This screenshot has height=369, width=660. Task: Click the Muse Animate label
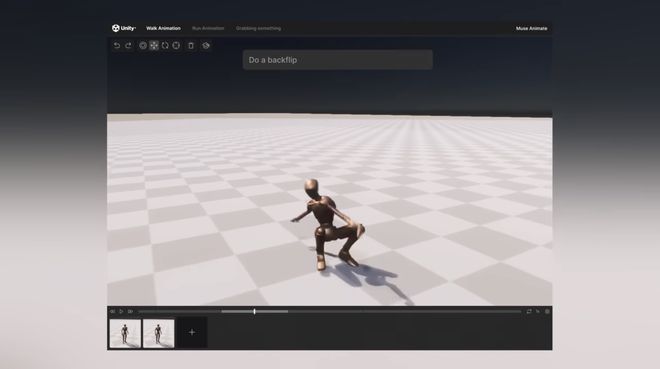point(532,28)
